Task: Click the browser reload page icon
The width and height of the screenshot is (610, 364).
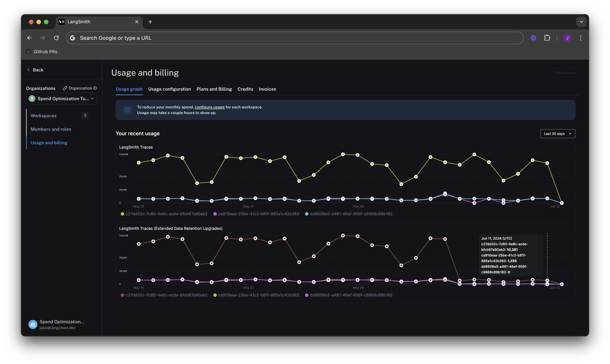Action: pos(57,38)
